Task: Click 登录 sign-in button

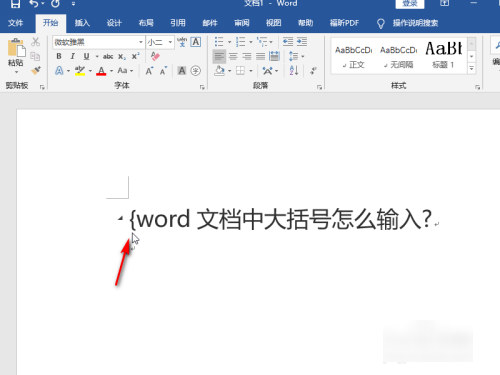Action: coord(410,4)
